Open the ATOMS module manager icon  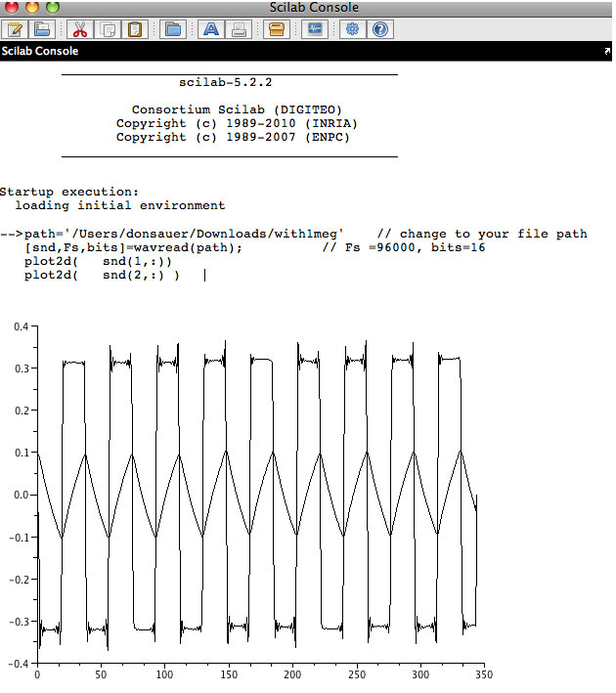277,29
